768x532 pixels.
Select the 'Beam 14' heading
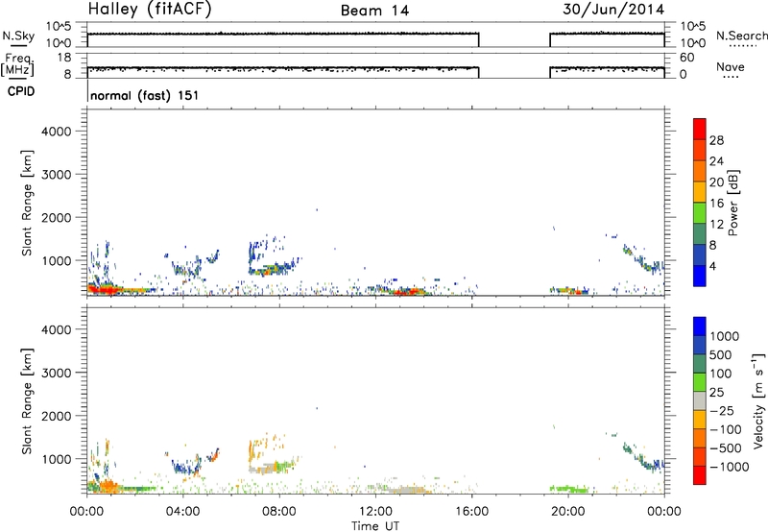coord(374,11)
